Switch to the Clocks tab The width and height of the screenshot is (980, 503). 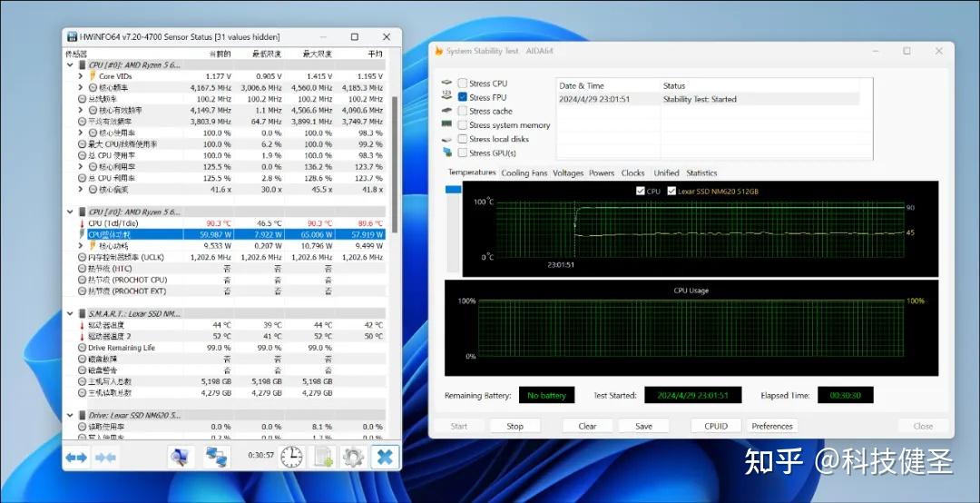(633, 173)
